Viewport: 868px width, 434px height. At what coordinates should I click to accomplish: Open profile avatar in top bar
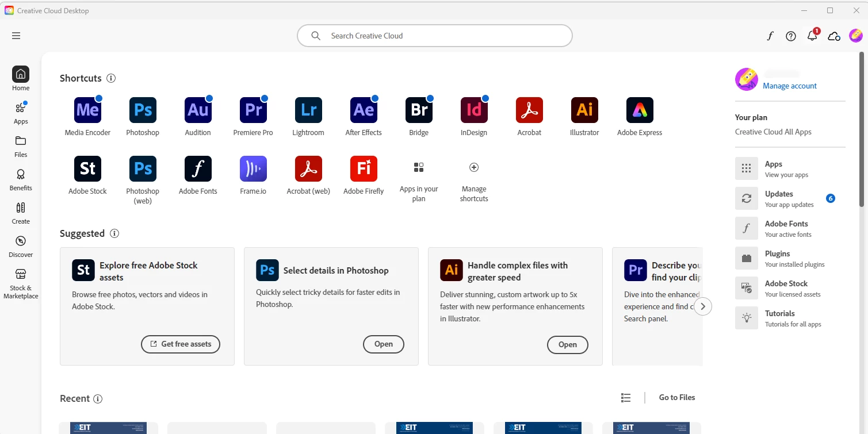point(856,36)
